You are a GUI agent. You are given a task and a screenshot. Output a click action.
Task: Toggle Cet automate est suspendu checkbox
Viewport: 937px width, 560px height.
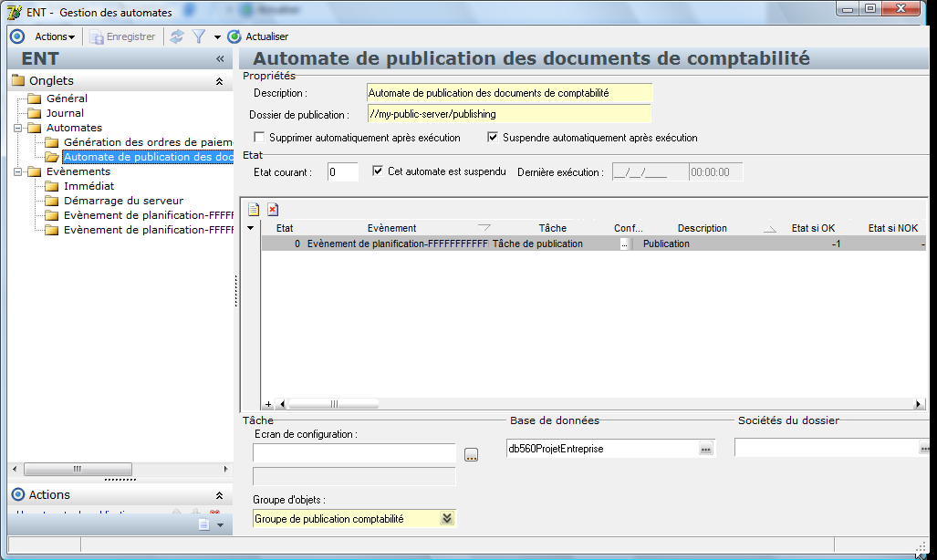pyautogui.click(x=378, y=171)
